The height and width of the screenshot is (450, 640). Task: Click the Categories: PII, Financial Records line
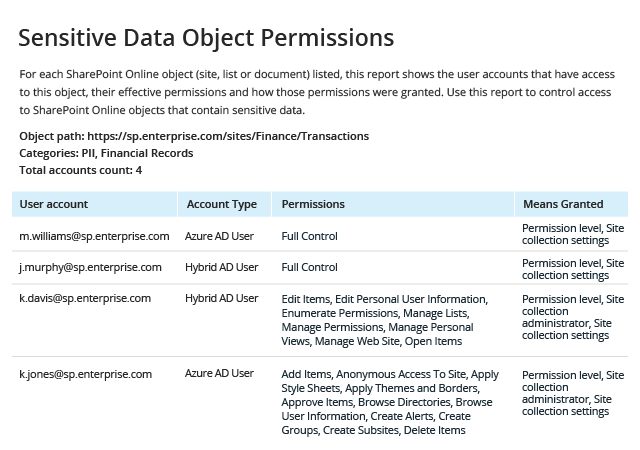click(x=106, y=154)
